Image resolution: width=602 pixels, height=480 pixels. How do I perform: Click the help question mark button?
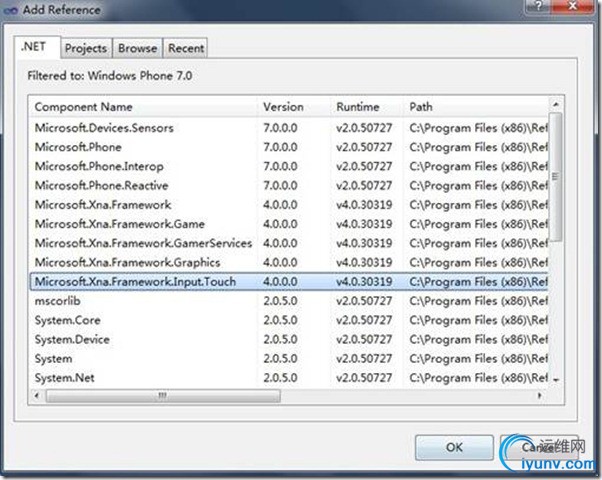(538, 6)
